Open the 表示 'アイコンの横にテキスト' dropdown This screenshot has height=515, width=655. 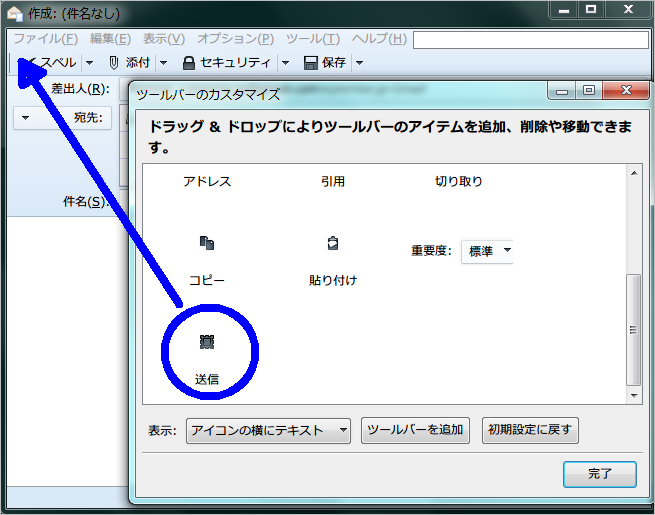(268, 430)
